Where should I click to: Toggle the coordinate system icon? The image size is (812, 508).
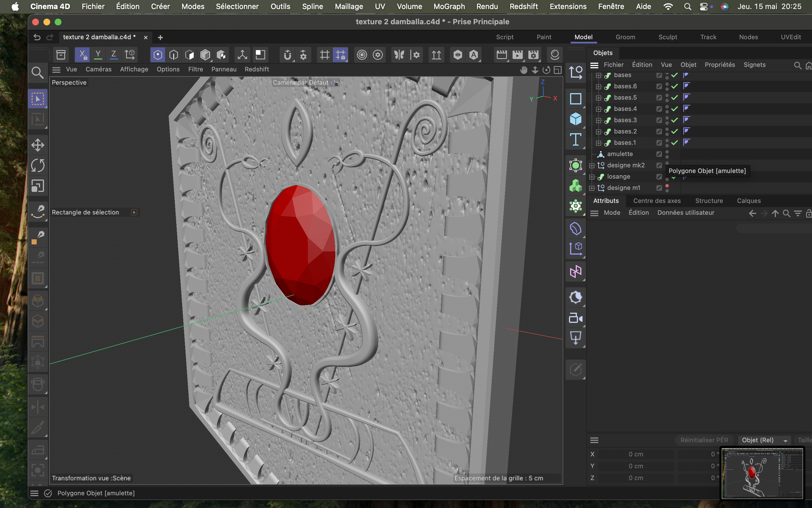(130, 54)
